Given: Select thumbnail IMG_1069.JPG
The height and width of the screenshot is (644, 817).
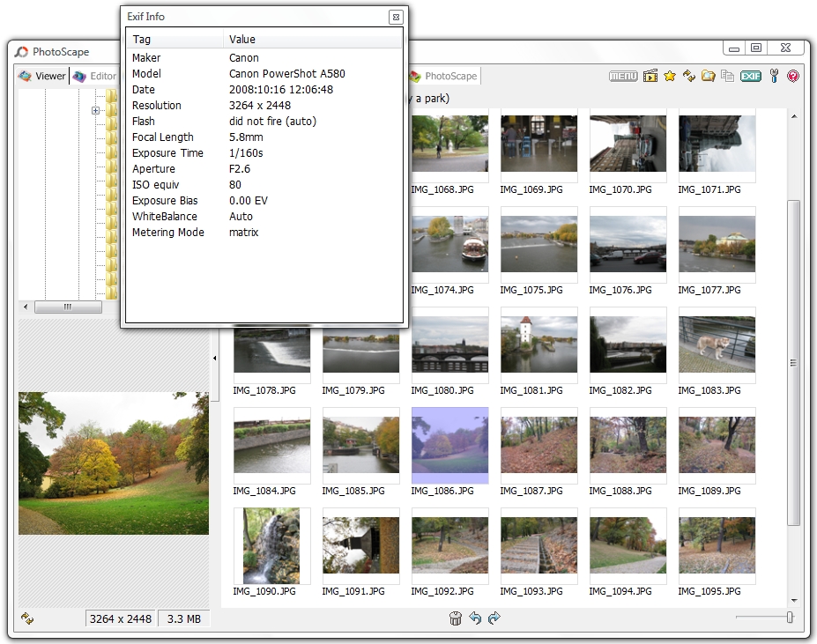Looking at the screenshot, I should tap(538, 144).
